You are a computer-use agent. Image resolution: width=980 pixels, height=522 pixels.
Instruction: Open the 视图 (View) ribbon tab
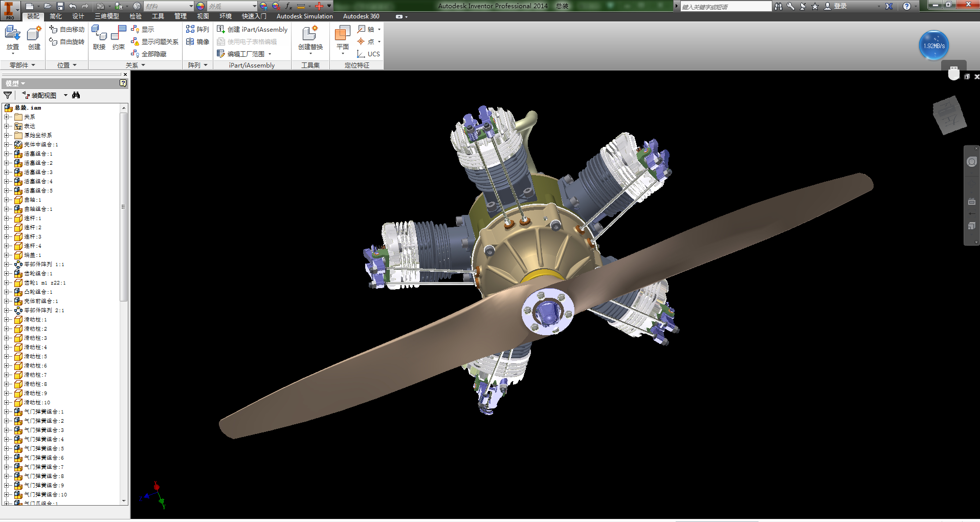pos(203,16)
